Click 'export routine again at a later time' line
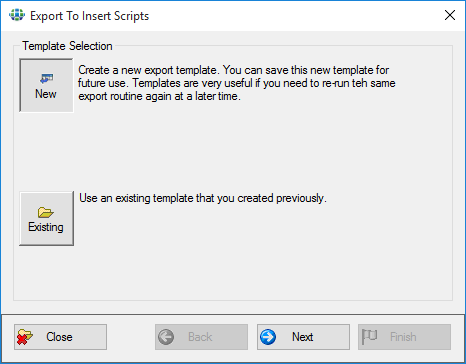The image size is (466, 364). [159, 96]
